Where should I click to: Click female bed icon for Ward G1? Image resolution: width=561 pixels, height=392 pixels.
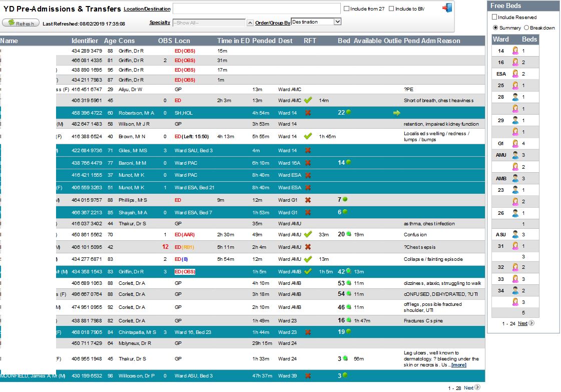[515, 143]
